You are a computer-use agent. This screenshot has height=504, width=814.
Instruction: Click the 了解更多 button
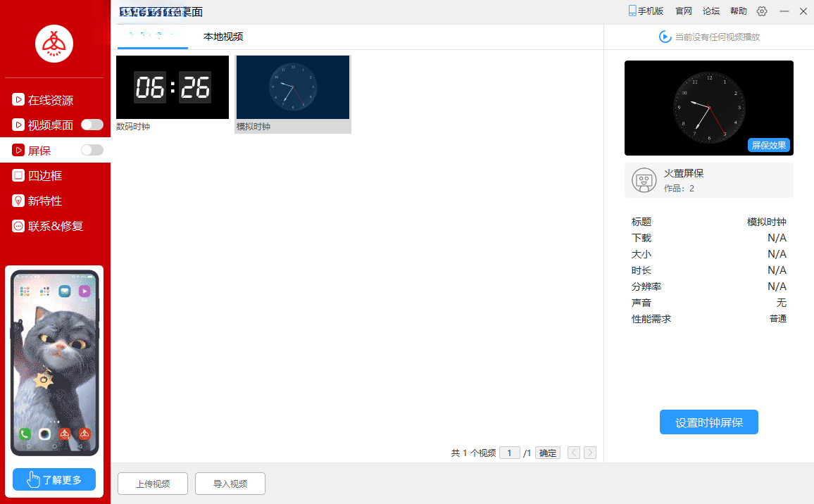click(x=54, y=479)
